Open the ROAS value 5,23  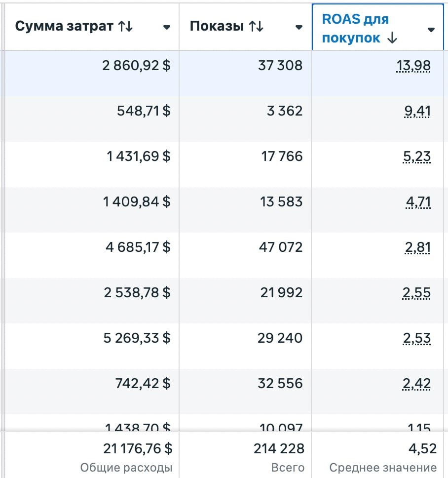pos(416,157)
